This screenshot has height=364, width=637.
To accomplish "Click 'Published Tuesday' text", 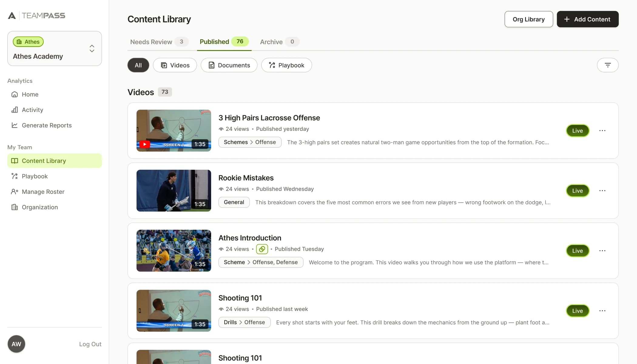I will [x=299, y=249].
